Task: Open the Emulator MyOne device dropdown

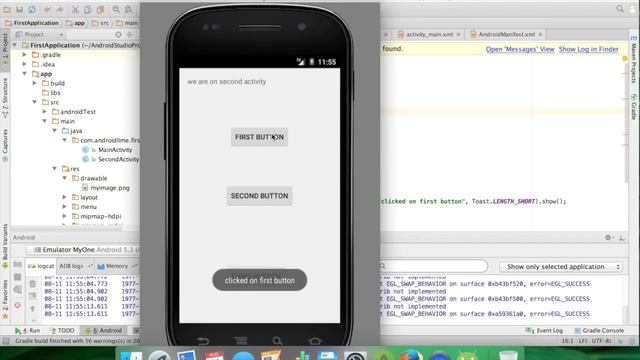Action: click(84, 250)
